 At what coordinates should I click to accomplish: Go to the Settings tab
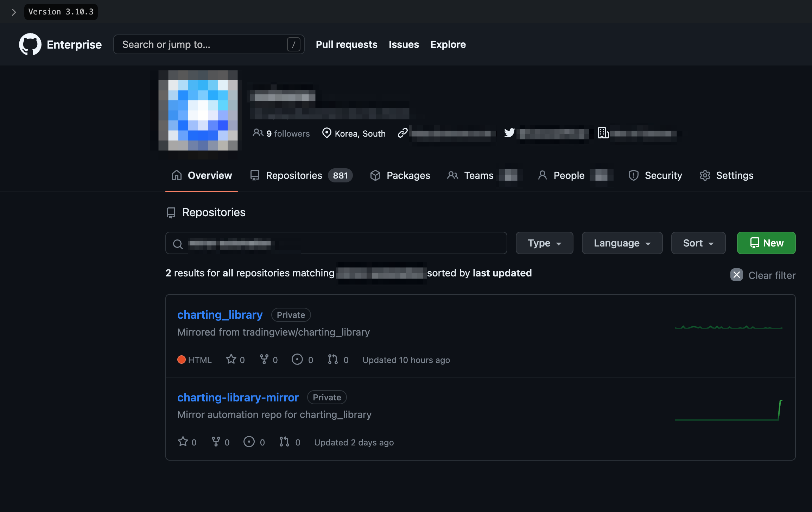(726, 175)
